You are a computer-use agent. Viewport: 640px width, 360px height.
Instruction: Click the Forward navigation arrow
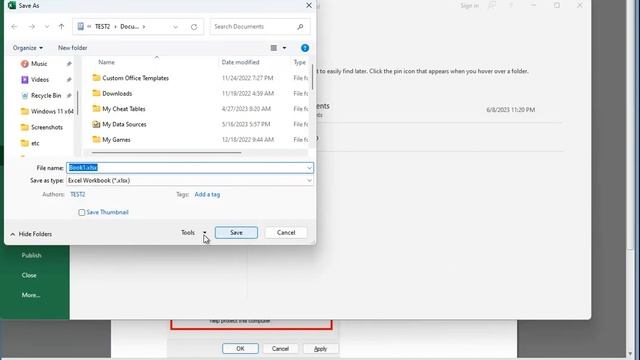tap(31, 27)
